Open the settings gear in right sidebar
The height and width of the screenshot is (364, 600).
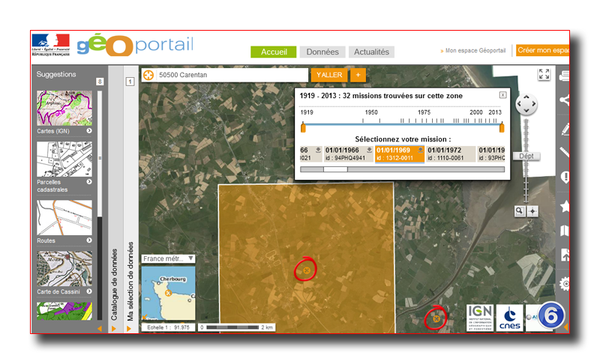[565, 284]
